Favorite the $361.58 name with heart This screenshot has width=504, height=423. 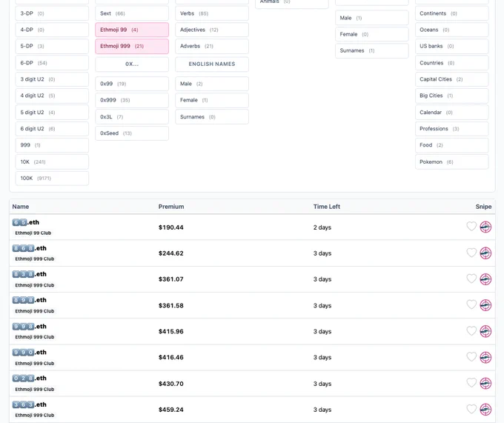coord(471,304)
